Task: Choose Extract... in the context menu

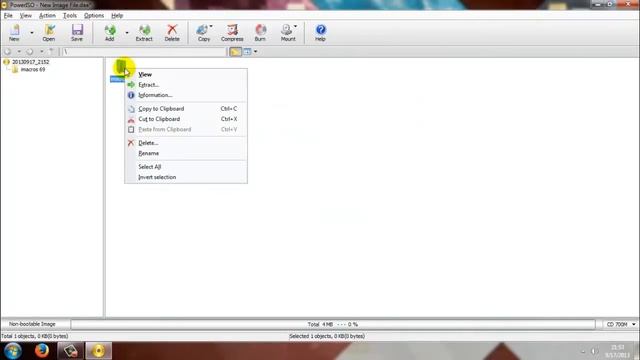Action: click(186, 85)
